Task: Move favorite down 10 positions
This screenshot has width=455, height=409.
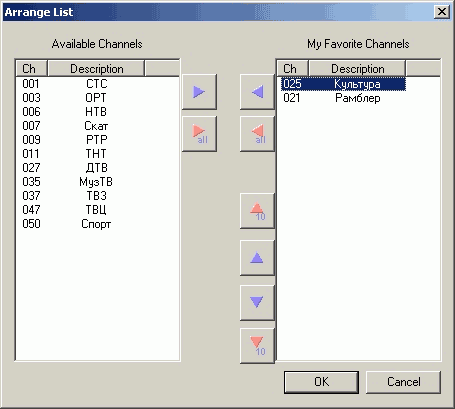Action: [x=257, y=346]
